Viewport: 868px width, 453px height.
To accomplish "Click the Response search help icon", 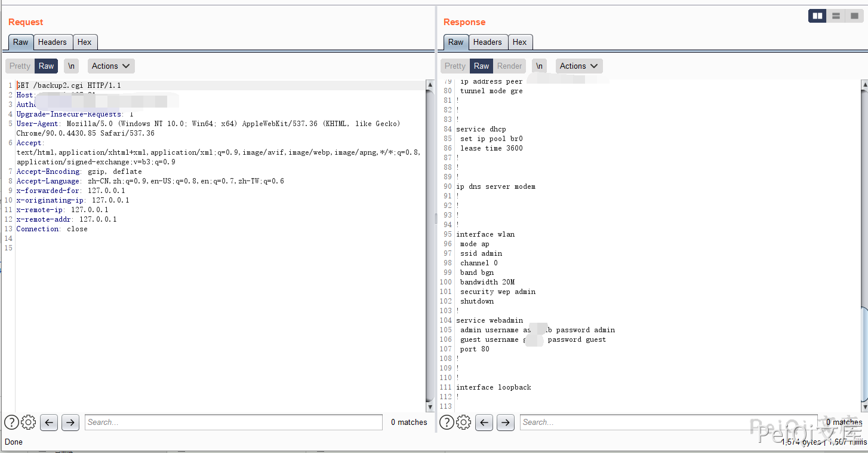I will (x=447, y=423).
